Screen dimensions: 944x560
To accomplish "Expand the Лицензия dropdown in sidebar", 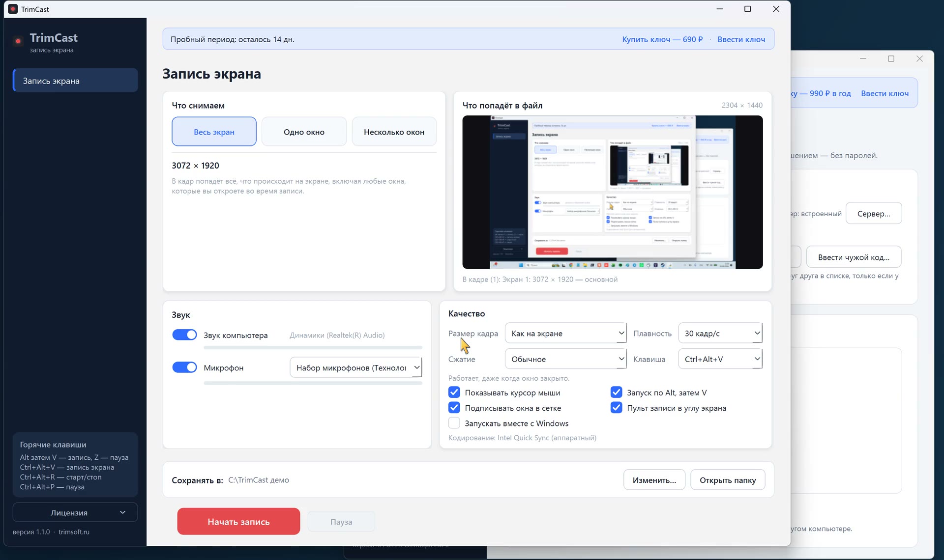I will pos(75,512).
